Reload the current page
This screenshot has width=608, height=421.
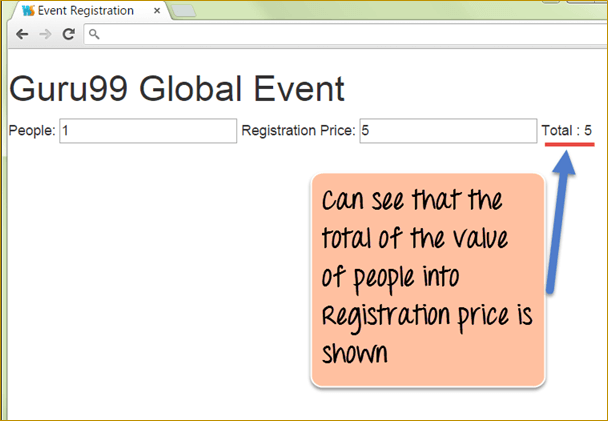(68, 34)
